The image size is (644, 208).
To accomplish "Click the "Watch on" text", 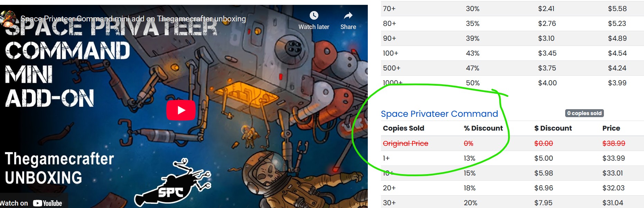I will (14, 203).
